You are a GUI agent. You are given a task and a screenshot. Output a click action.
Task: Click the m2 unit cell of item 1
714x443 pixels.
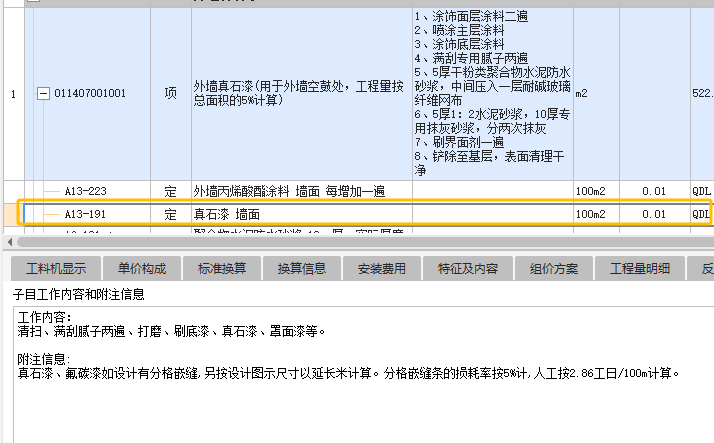pos(596,93)
